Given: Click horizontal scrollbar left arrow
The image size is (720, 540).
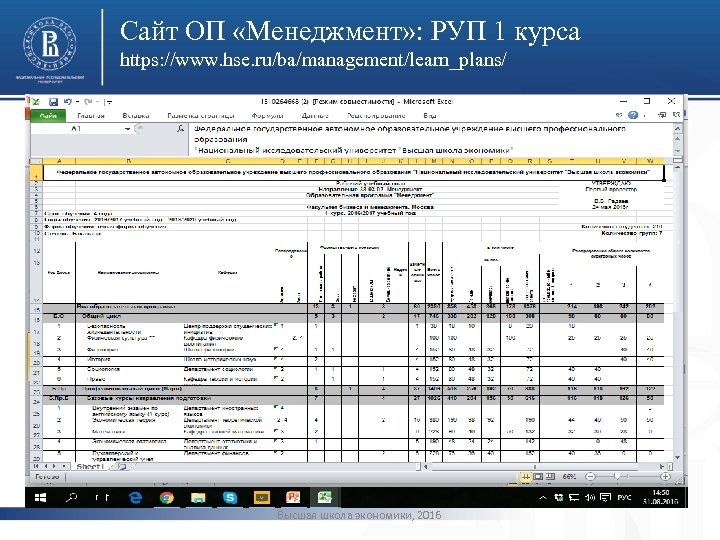Looking at the screenshot, I should [426, 467].
